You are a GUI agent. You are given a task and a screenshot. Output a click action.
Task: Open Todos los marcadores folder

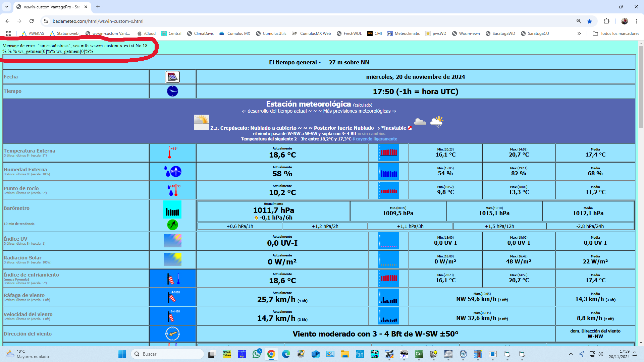[x=616, y=34]
